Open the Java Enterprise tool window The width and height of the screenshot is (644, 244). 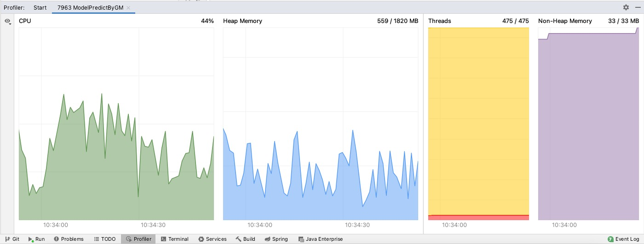point(320,239)
